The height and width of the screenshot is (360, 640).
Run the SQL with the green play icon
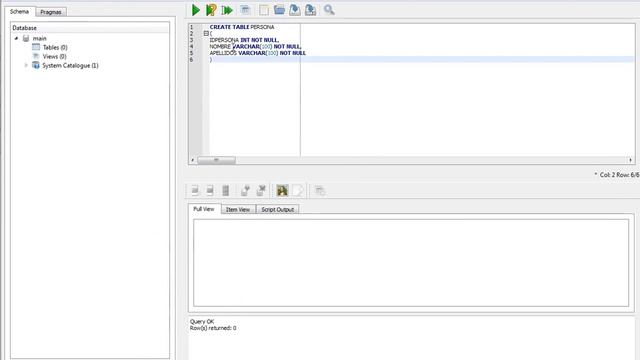pos(196,10)
